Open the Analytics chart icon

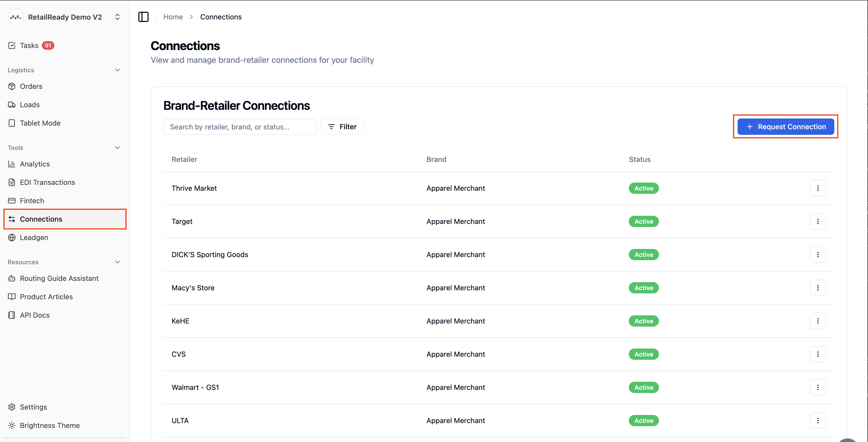12,164
